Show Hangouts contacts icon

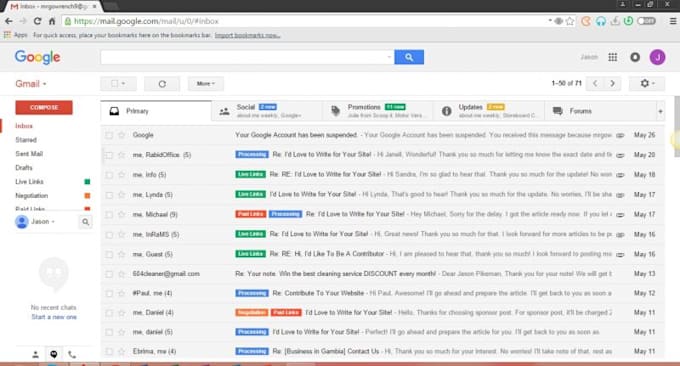(36, 354)
